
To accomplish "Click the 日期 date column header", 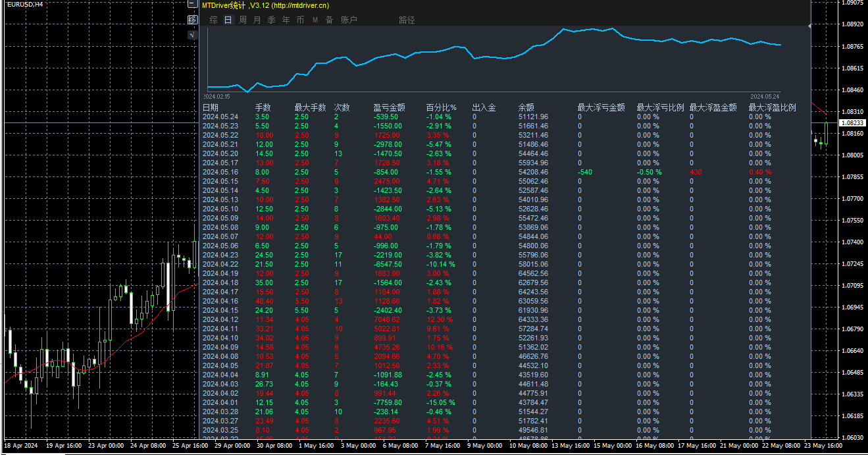I will tap(211, 107).
